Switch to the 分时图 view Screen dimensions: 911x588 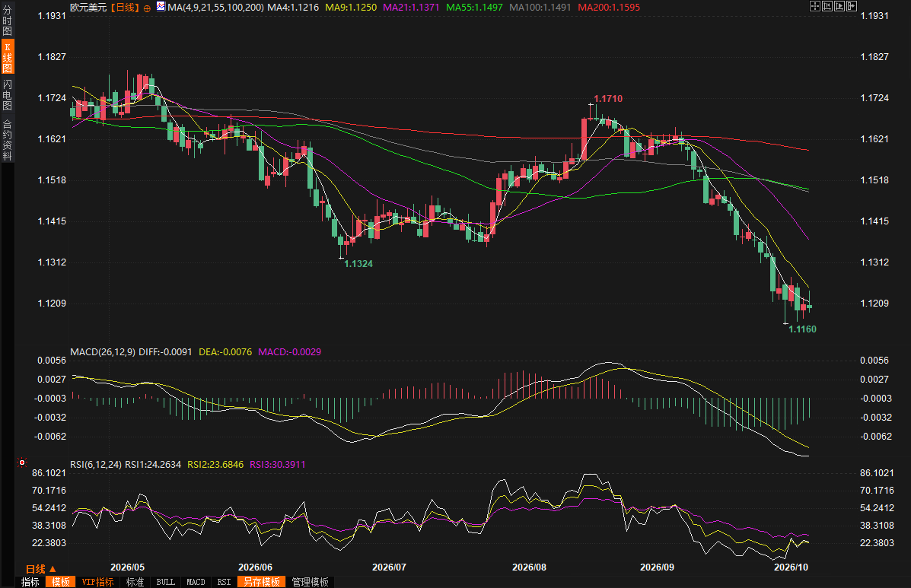pyautogui.click(x=8, y=21)
